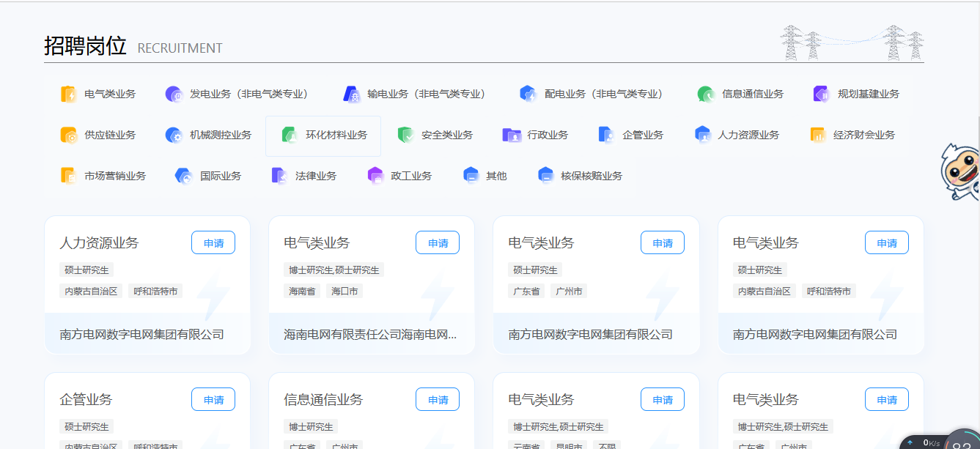Click the 核保核赔业务 category icon
This screenshot has height=449, width=980.
point(545,176)
